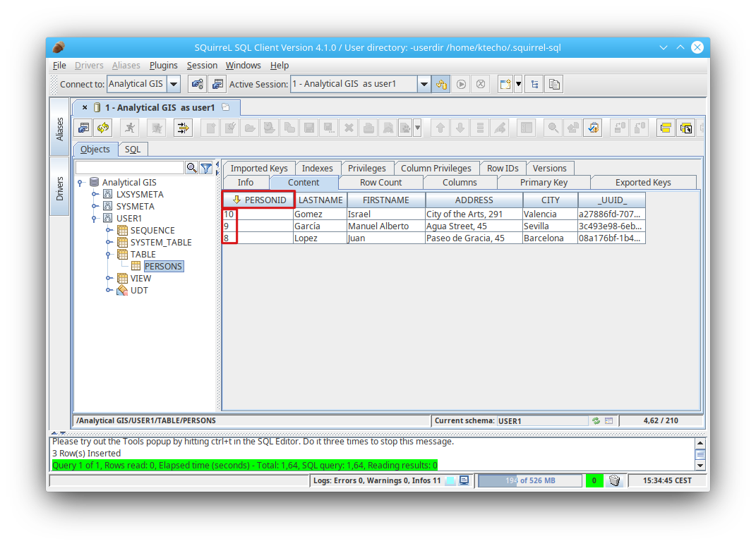
Task: Open the Primary Key tab
Action: (544, 183)
